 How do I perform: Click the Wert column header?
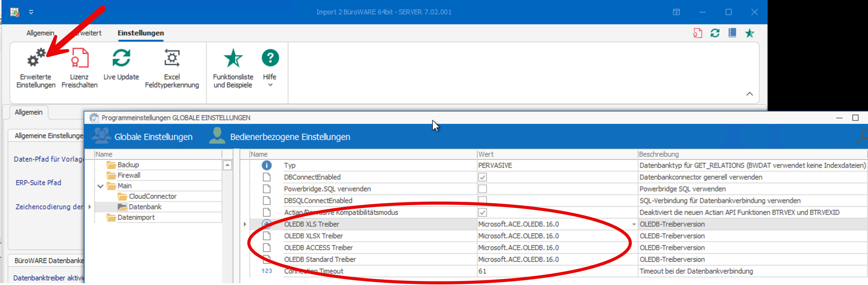557,154
